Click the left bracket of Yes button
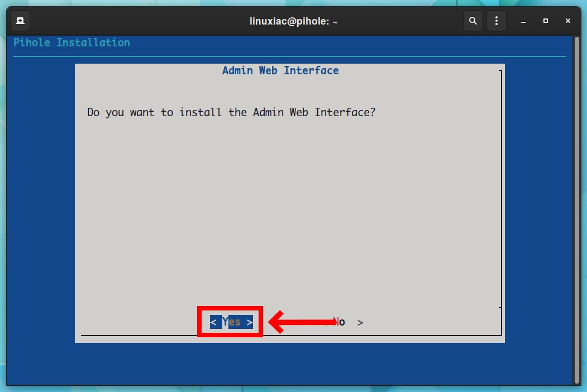This screenshot has width=587, height=392. coord(213,322)
